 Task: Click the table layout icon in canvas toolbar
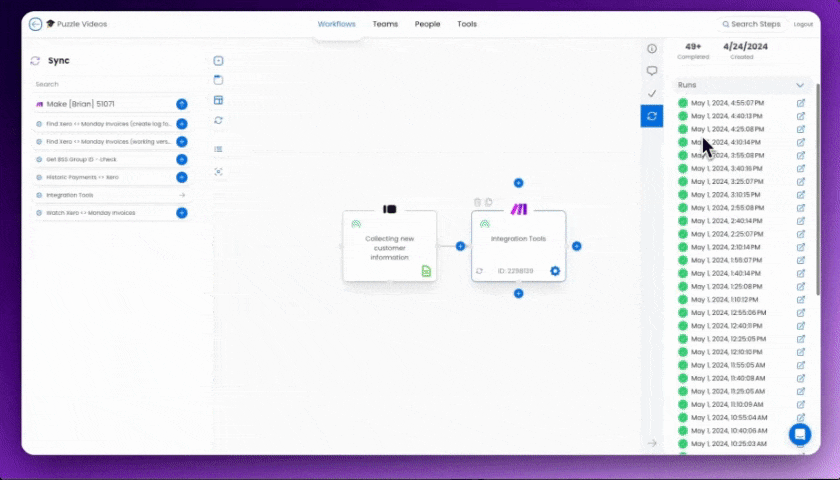[218, 100]
